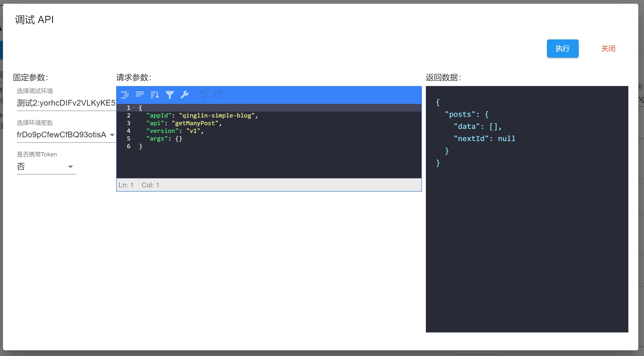Image resolution: width=644 pixels, height=356 pixels.
Task: Collapse the fold arrow on line 1
Action: (x=134, y=108)
